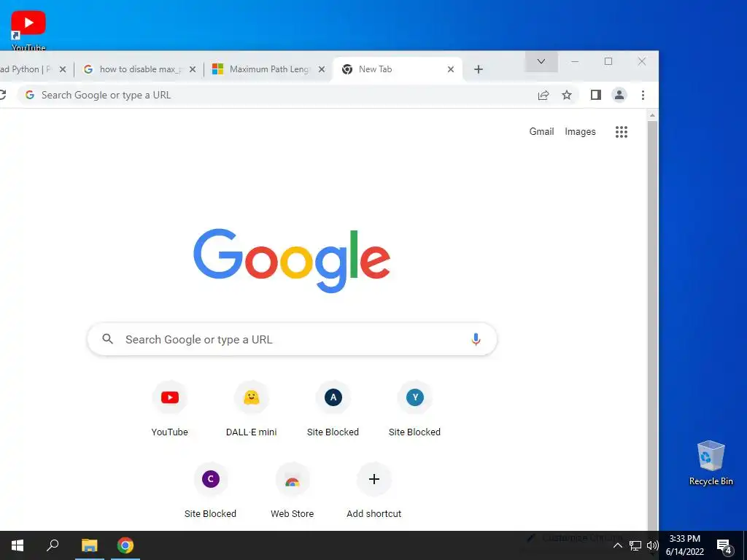Open the DALL·E mini shortcut tile
Image resolution: width=747 pixels, height=560 pixels.
click(x=252, y=408)
